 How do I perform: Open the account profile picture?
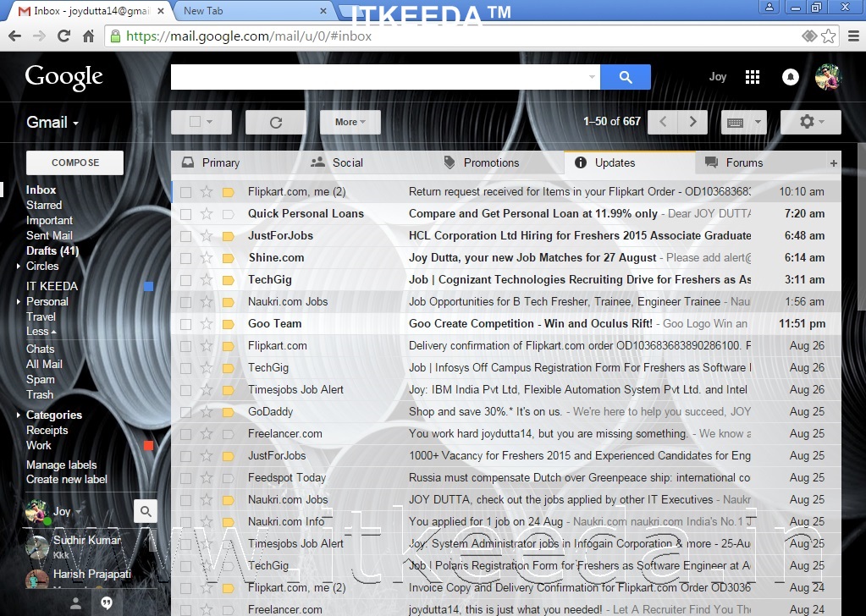pyautogui.click(x=828, y=77)
